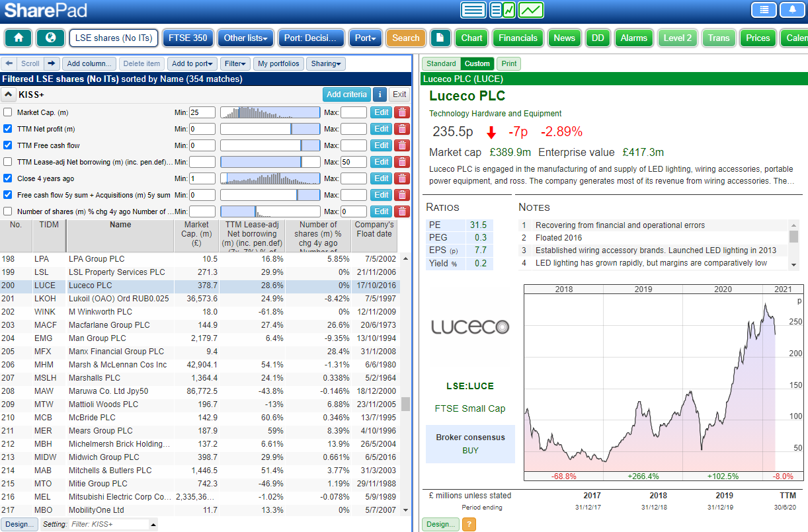Adjust the TTM Net profit range slider
This screenshot has height=532, width=808.
pyautogui.click(x=270, y=129)
